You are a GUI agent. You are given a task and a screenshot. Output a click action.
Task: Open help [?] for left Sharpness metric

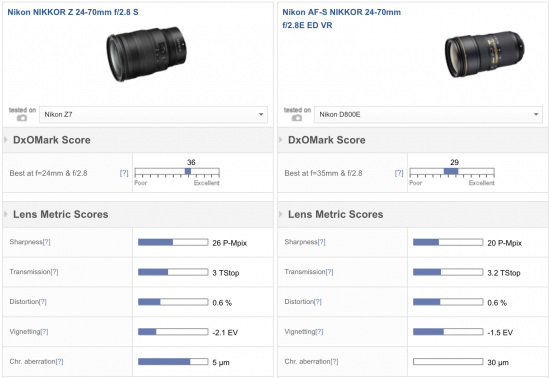coord(46,242)
